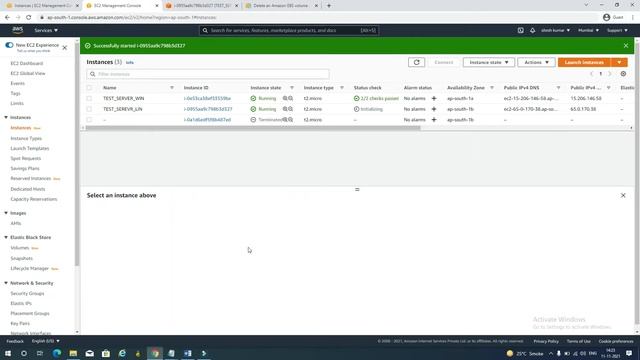Select checkbox for TEST_SEREVR_LIN

coord(89,109)
